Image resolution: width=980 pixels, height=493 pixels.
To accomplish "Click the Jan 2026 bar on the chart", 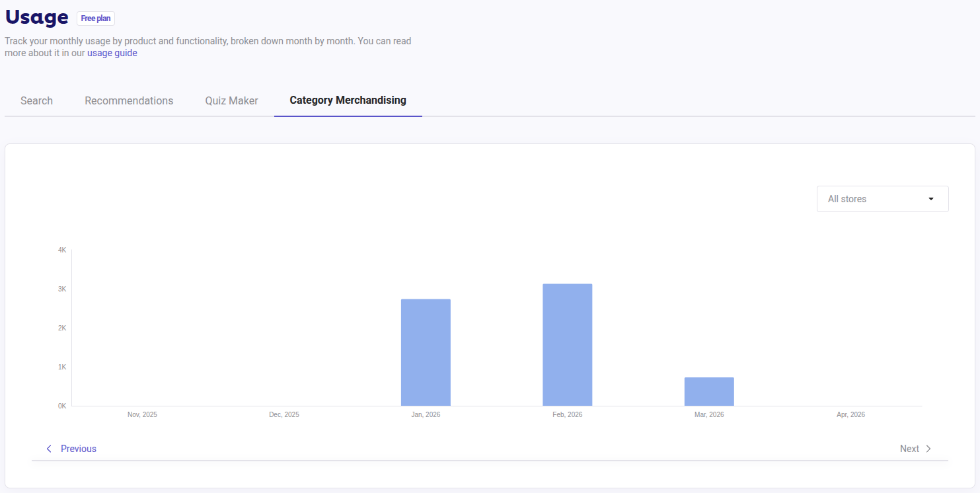I will click(426, 352).
